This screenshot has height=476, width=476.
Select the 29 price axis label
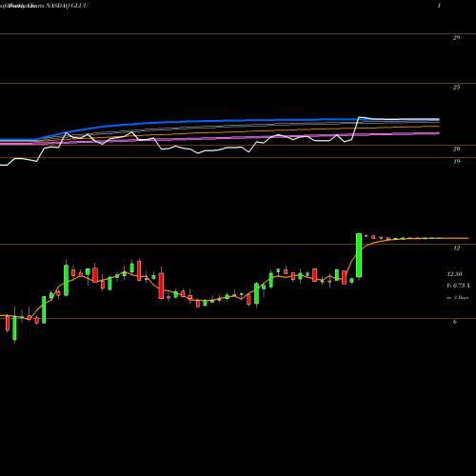(x=456, y=38)
